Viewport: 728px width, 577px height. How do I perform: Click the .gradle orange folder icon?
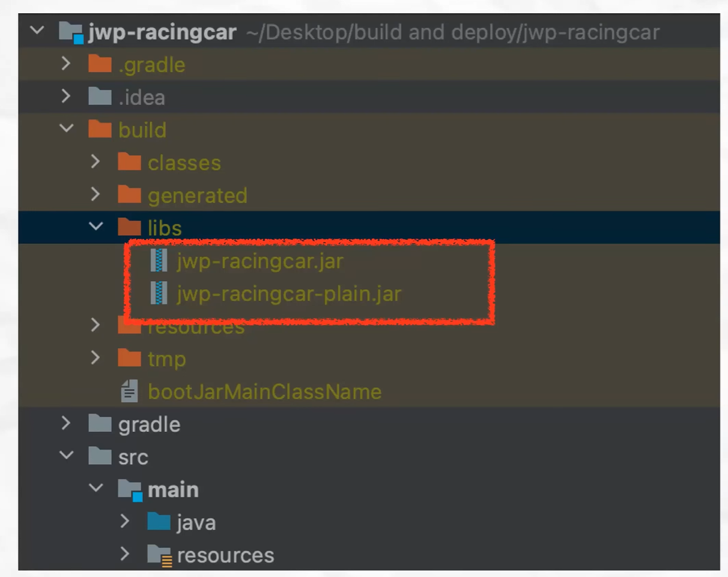click(100, 64)
